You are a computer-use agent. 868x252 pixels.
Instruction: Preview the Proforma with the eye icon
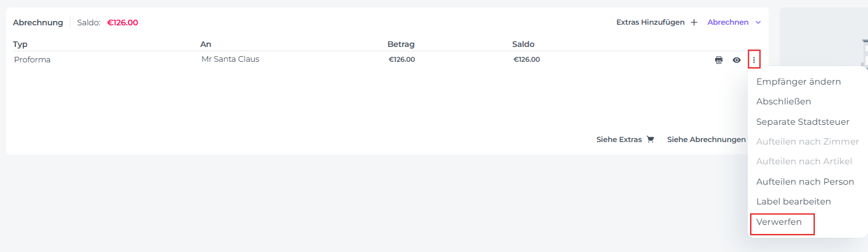click(x=737, y=60)
